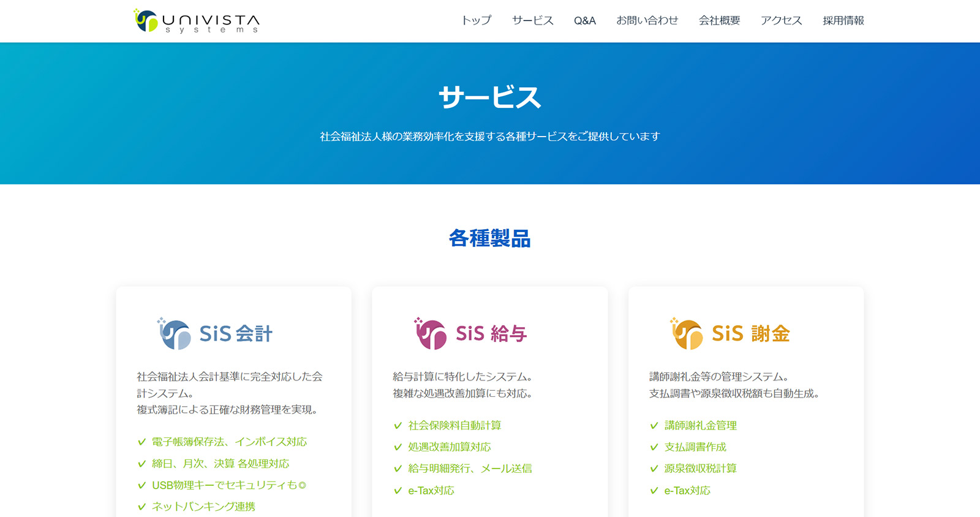Click e-Tax対応 in the SiS 給与 card
The height and width of the screenshot is (517, 980).
coord(431,491)
